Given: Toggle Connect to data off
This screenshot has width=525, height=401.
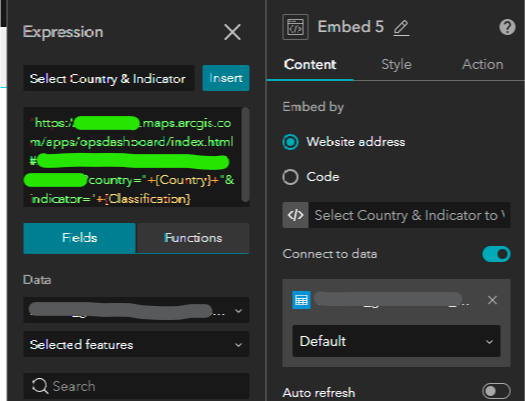Looking at the screenshot, I should pyautogui.click(x=496, y=254).
